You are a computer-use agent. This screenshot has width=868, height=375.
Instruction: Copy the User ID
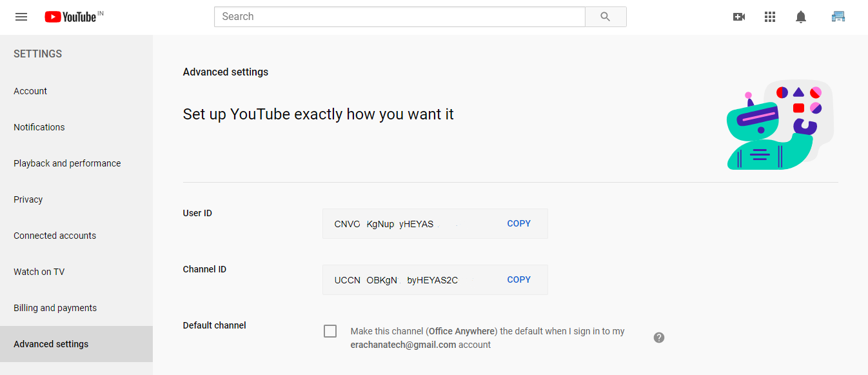(x=519, y=223)
